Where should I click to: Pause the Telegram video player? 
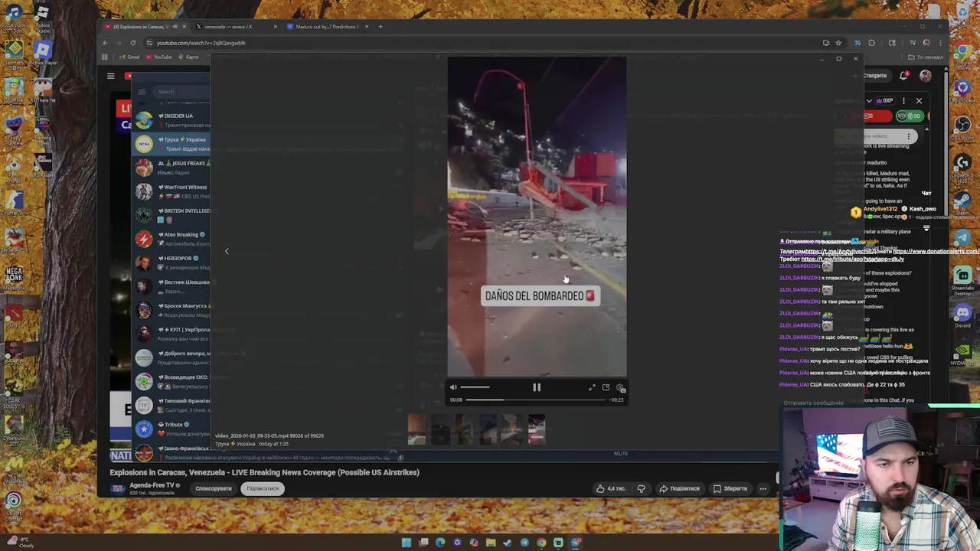(x=537, y=388)
